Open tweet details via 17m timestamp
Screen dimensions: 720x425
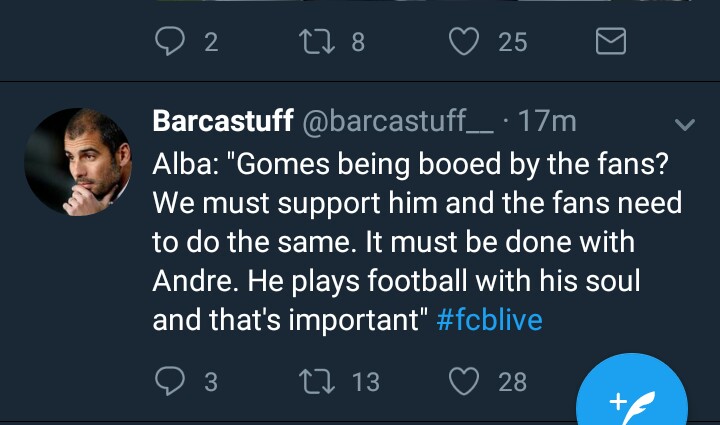coord(548,122)
